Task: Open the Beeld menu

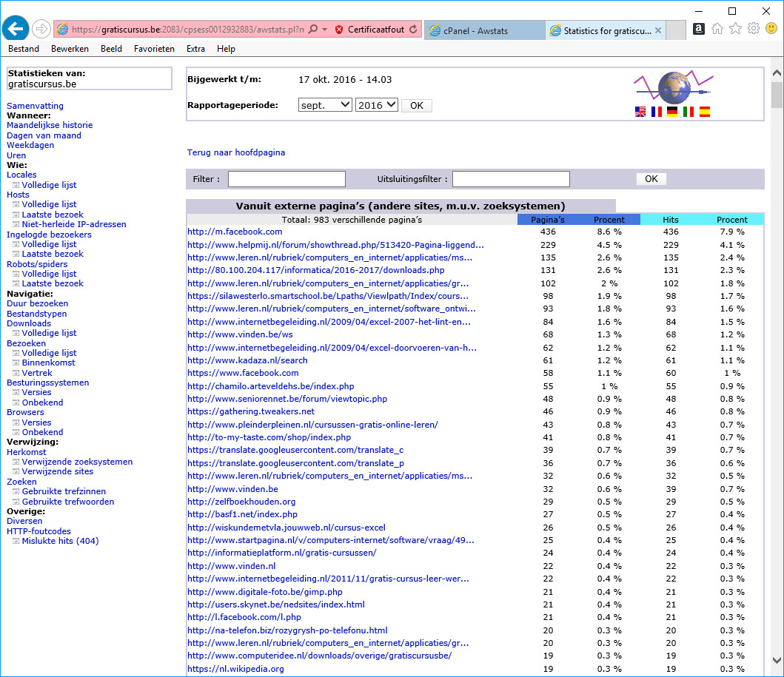Action: click(x=111, y=49)
